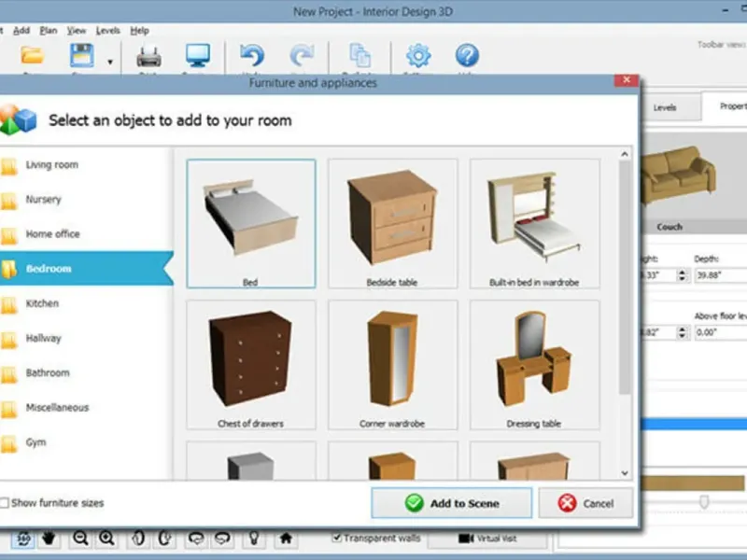This screenshot has width=747, height=560.
Task: Choose the Chest of drawers thumbnail
Action: [x=251, y=365]
